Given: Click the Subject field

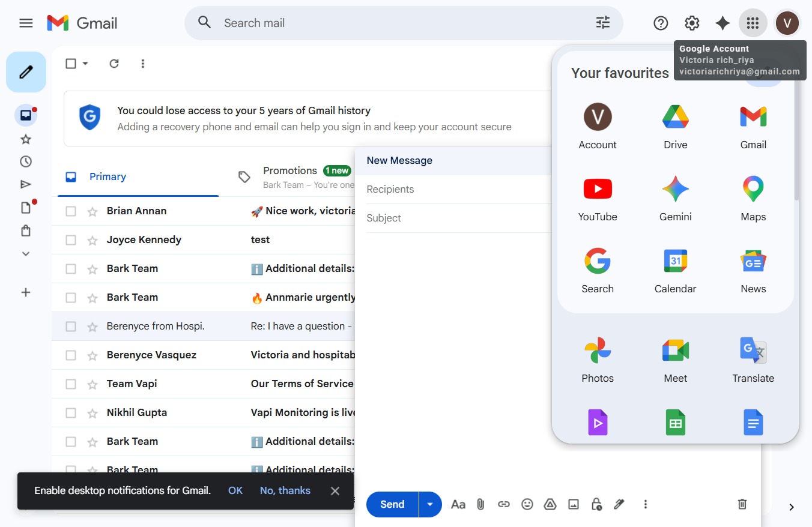Looking at the screenshot, I should pyautogui.click(x=458, y=218).
